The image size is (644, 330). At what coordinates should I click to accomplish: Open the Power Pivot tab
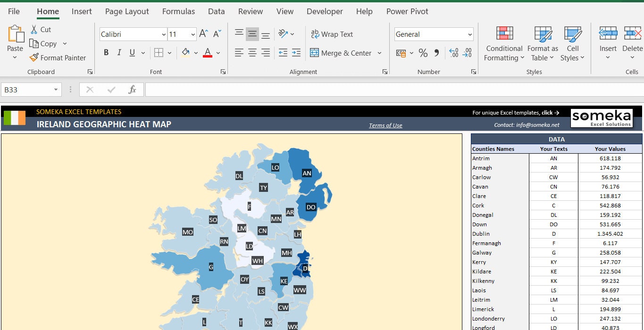(407, 11)
